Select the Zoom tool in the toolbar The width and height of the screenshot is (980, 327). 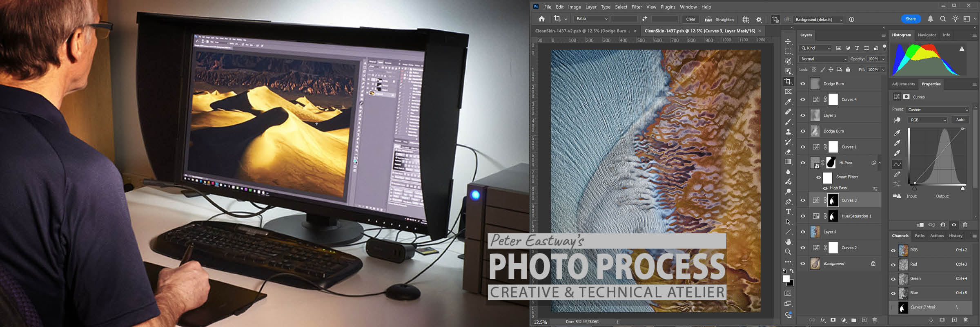[788, 252]
